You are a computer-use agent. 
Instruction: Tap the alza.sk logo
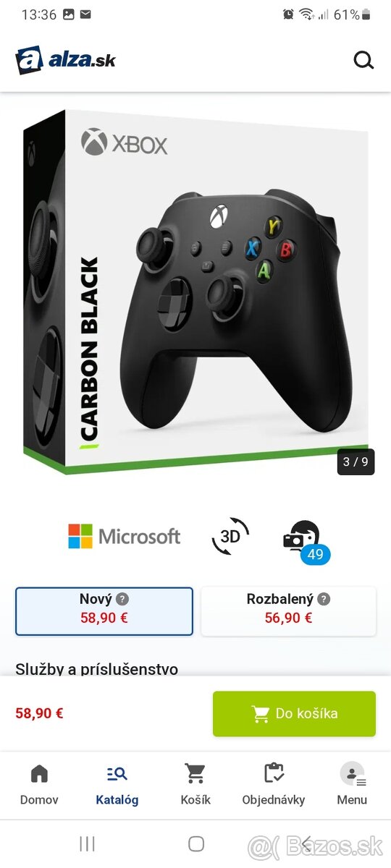[65, 60]
